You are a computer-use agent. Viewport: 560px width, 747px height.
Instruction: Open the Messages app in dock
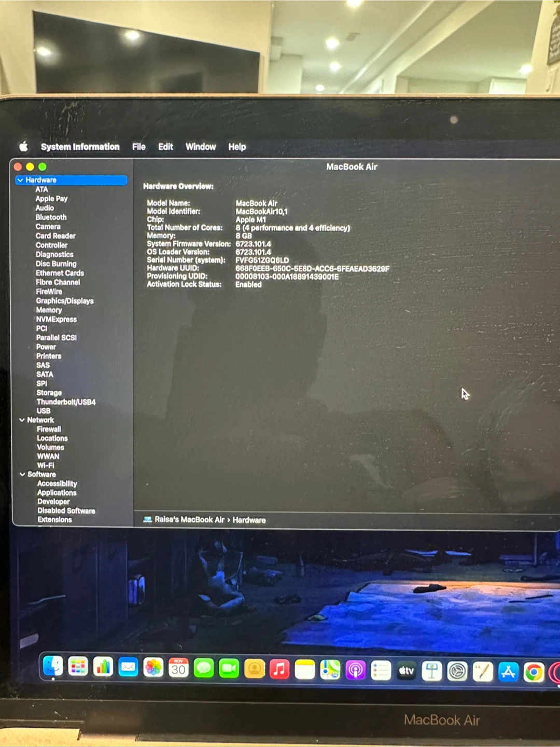click(204, 668)
